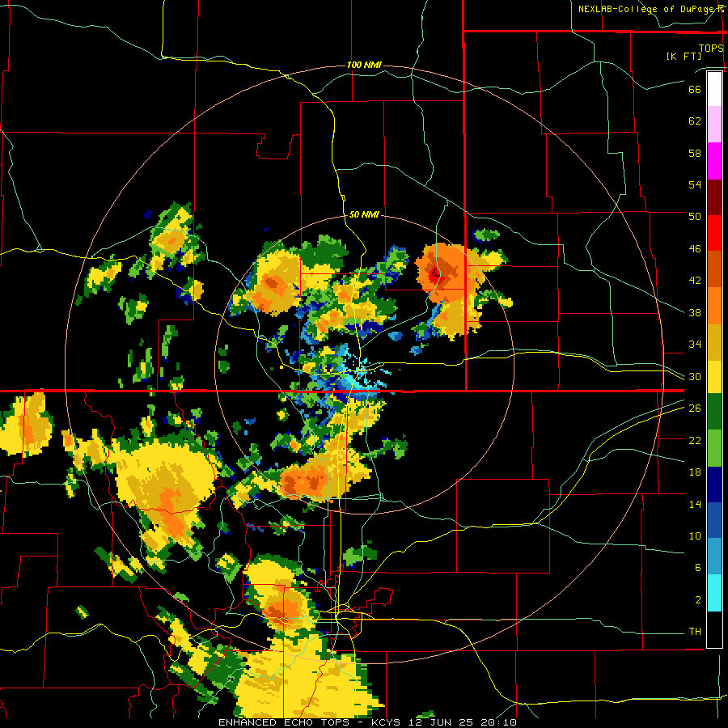This screenshot has height=728, width=728.
Task: Click the magenta 58 kft legend swatch
Action: pos(714,161)
